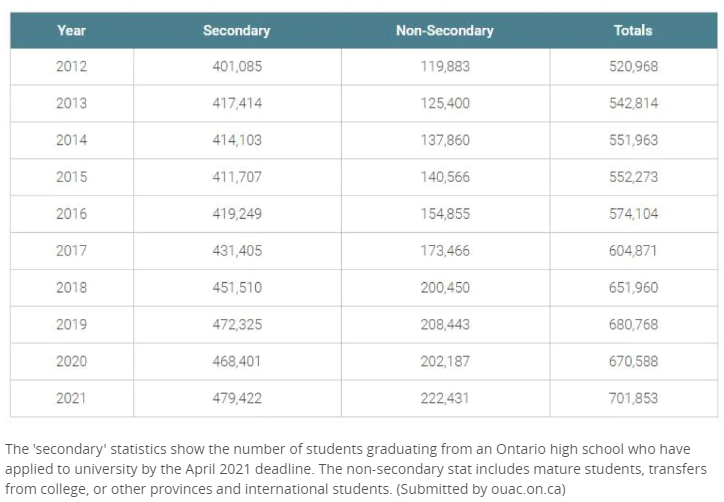Select the 551,963 totals cell
724x502 pixels.
[633, 141]
